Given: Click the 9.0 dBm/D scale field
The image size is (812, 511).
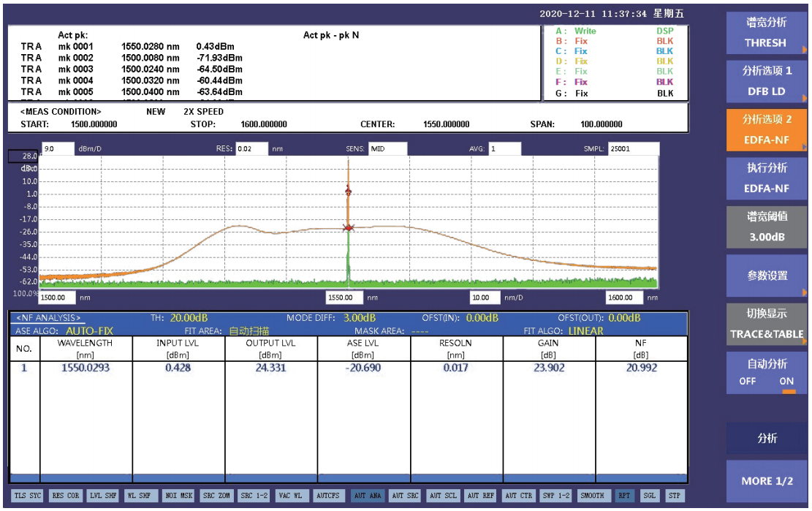Looking at the screenshot, I should point(58,148).
